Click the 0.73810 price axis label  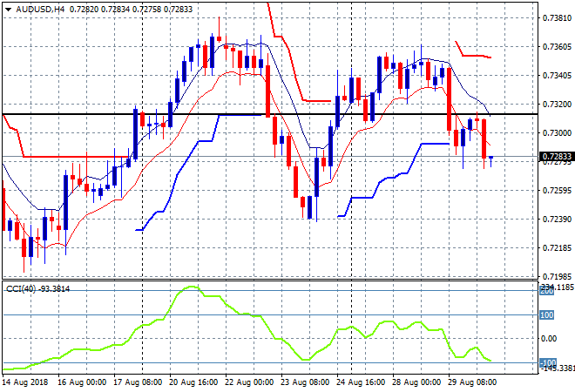click(557, 18)
